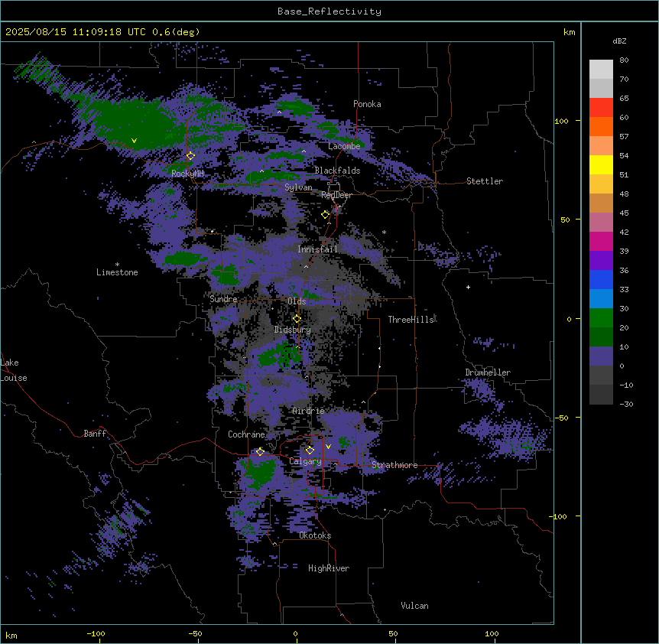
Task: Click the Base_Reflectivity title
Action: click(329, 11)
